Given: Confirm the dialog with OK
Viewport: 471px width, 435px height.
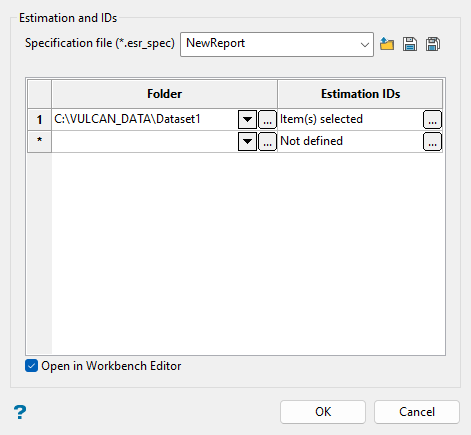Looking at the screenshot, I should point(323,412).
